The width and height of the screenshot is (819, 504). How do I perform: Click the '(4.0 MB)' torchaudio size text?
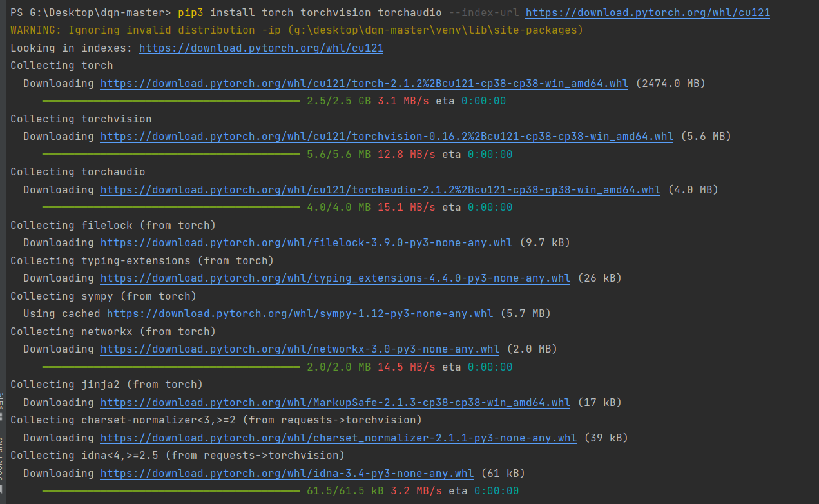click(x=693, y=189)
